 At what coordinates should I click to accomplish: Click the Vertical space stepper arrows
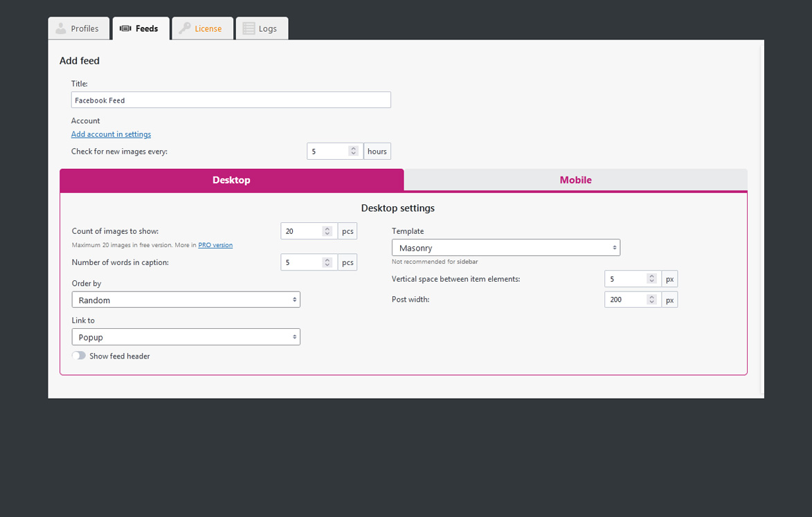[651, 279]
